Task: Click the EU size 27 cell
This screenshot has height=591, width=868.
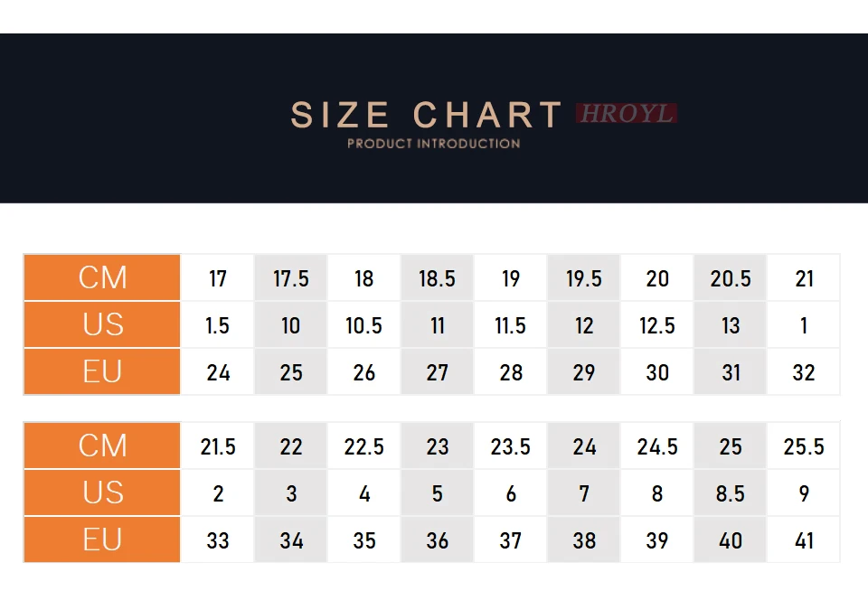Action: coord(438,372)
